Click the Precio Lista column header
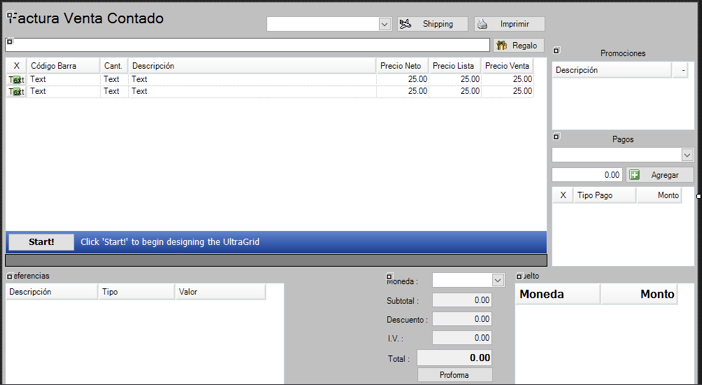The image size is (702, 385). 455,66
